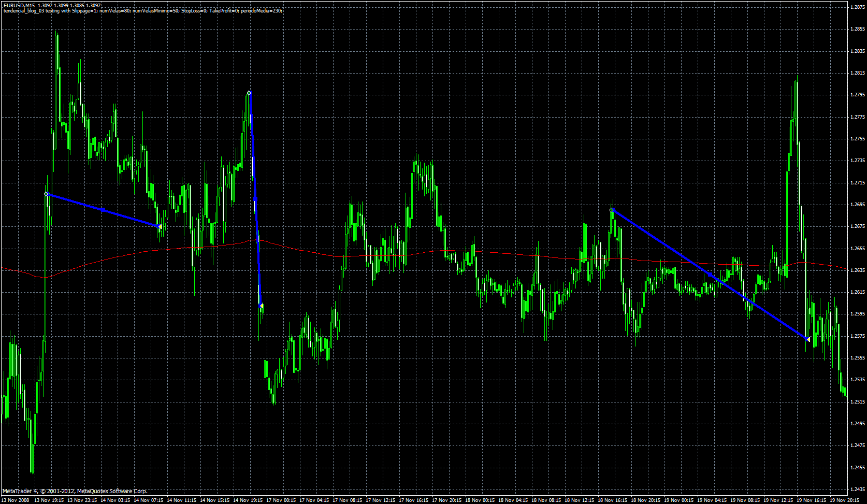The width and height of the screenshot is (867, 504).
Task: Click the EURUSD,M15 symbol title text
Action: point(19,5)
